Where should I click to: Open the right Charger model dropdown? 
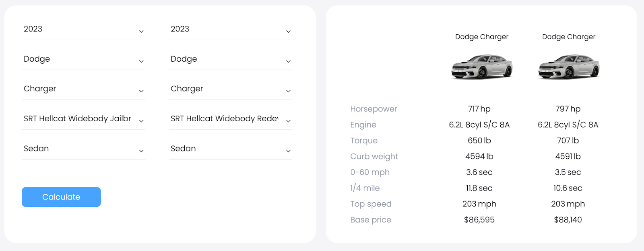coord(230,89)
